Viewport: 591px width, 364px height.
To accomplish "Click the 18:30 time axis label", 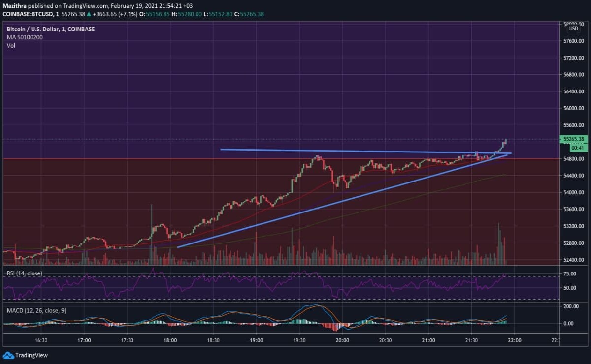I will click(x=213, y=340).
